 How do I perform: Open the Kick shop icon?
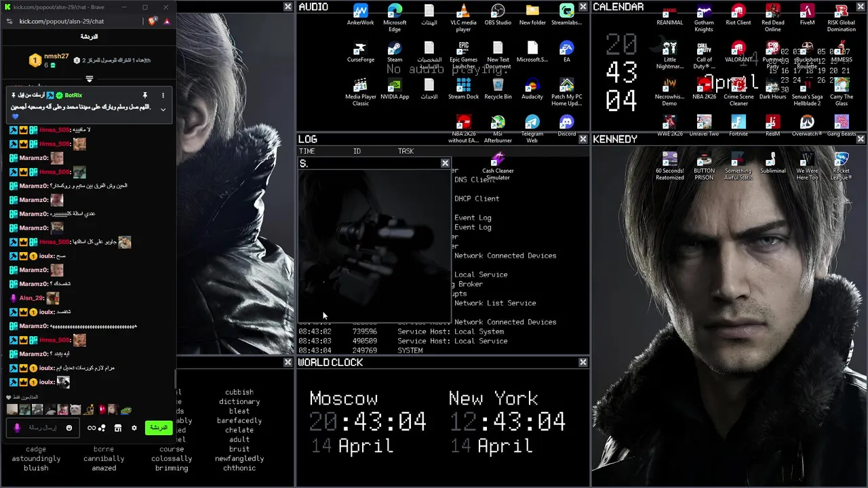pos(117,428)
